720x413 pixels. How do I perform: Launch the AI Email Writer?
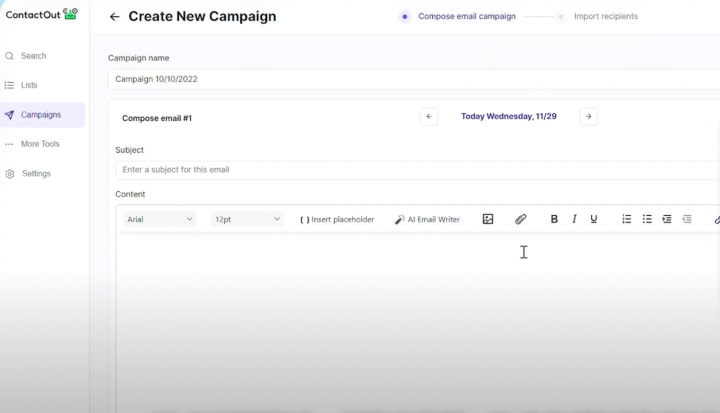click(427, 219)
